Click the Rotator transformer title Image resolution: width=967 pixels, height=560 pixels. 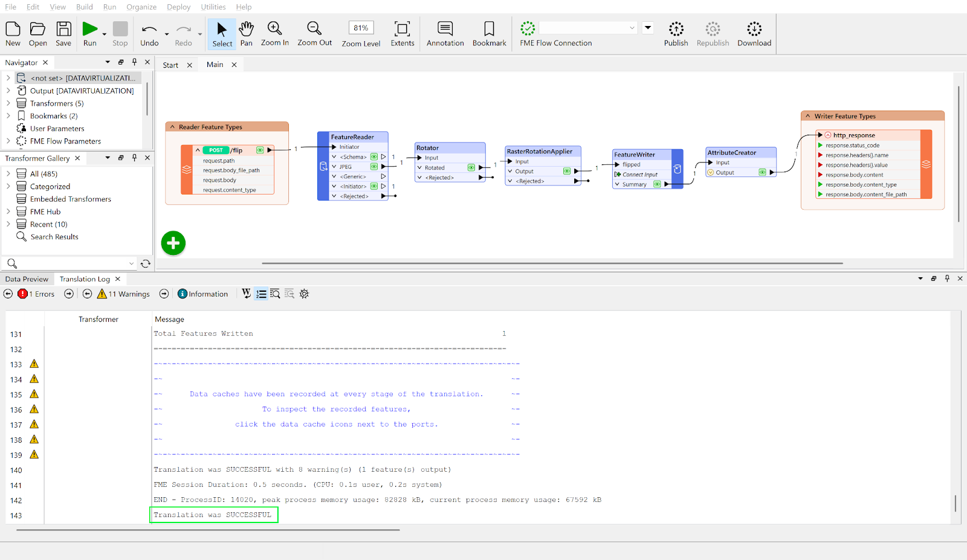427,148
